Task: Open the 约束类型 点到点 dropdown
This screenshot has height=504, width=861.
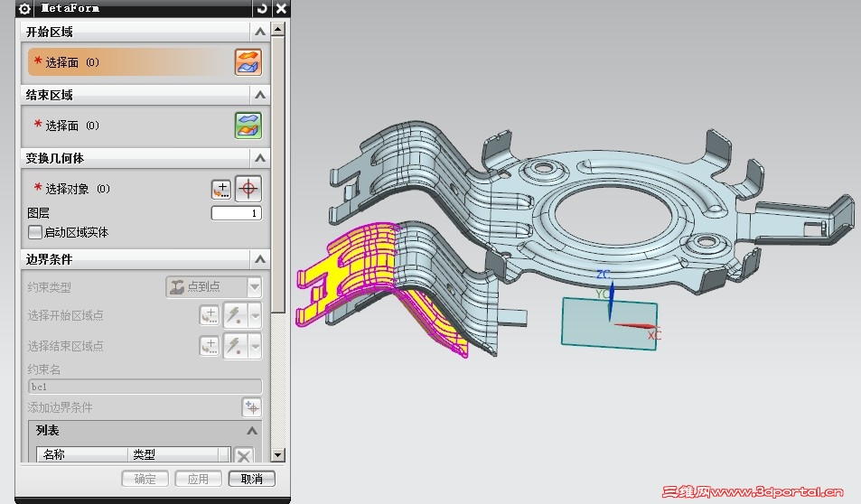Action: 214,286
